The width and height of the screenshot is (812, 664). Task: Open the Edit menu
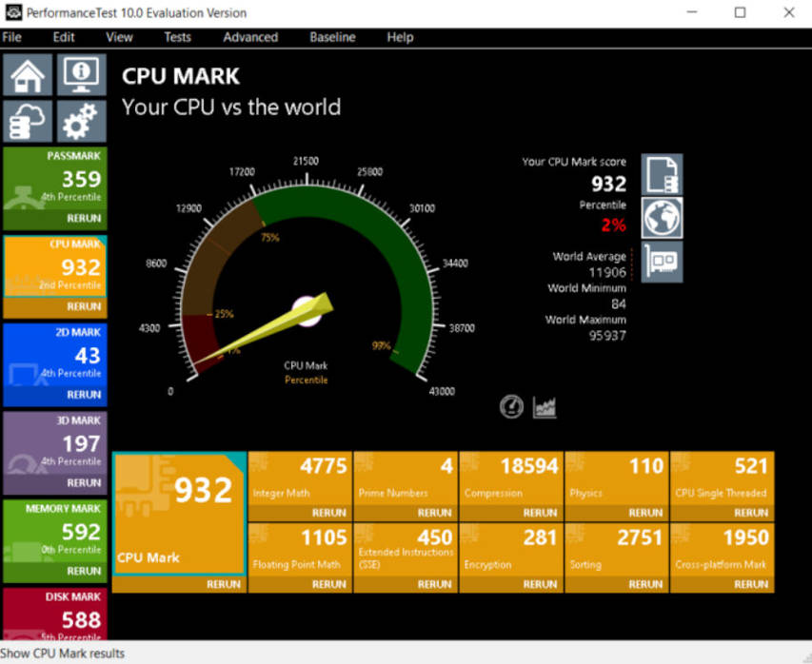pyautogui.click(x=64, y=37)
